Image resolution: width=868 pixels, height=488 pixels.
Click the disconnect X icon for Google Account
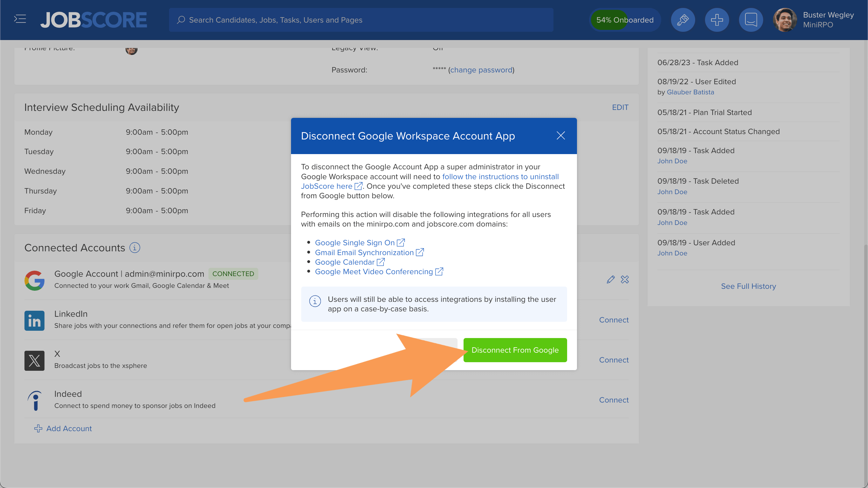tap(625, 279)
